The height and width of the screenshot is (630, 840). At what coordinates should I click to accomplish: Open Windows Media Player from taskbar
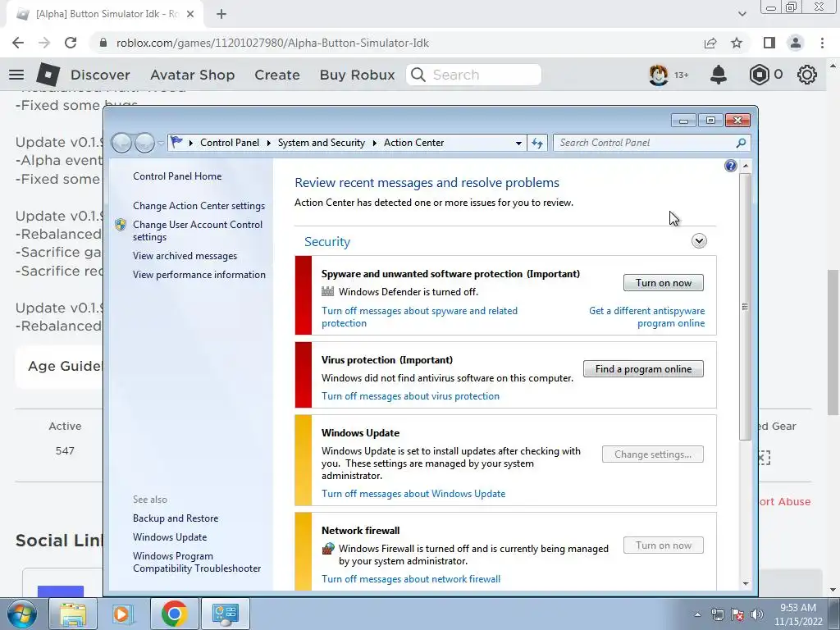click(x=123, y=614)
